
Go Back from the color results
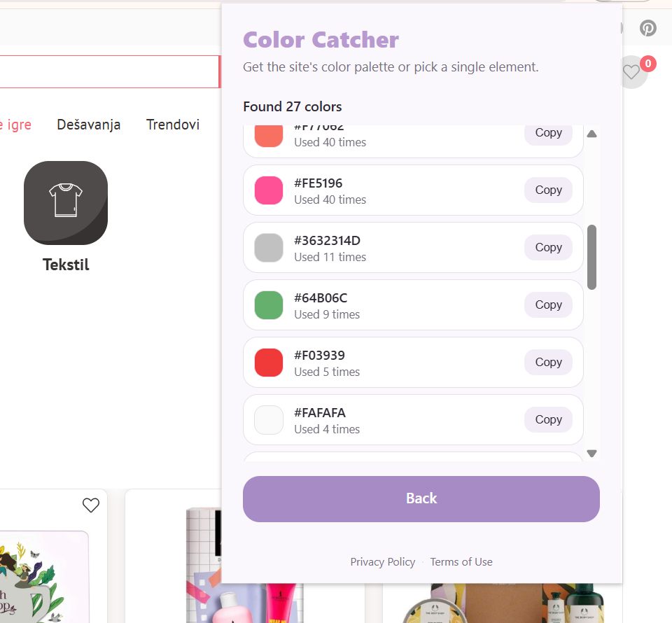pyautogui.click(x=421, y=498)
